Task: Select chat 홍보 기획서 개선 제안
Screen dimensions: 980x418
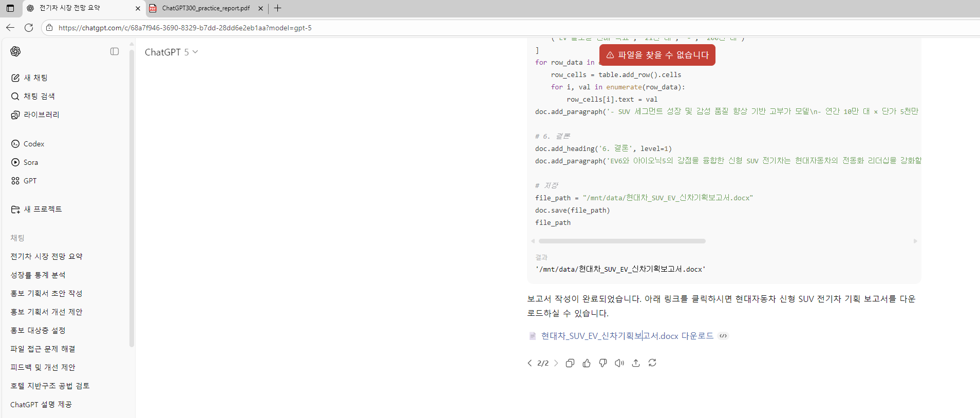Action: [46, 312]
